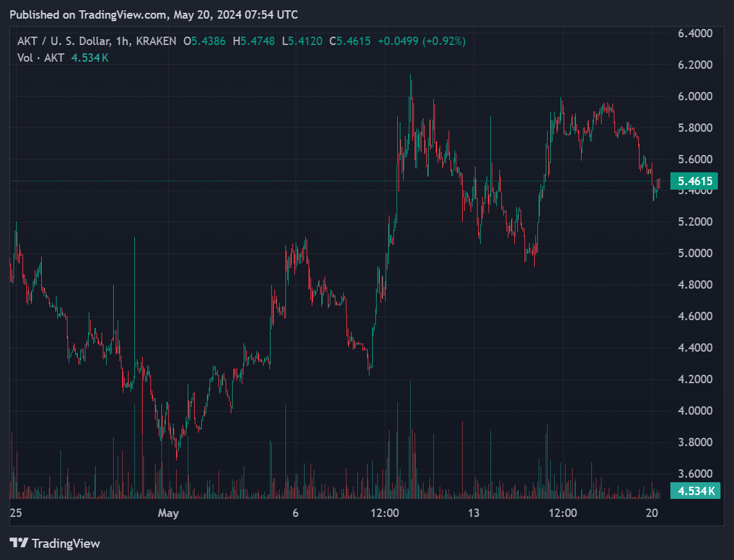This screenshot has height=560, width=734.
Task: Click the open price value O5.4386
Action: coord(205,41)
